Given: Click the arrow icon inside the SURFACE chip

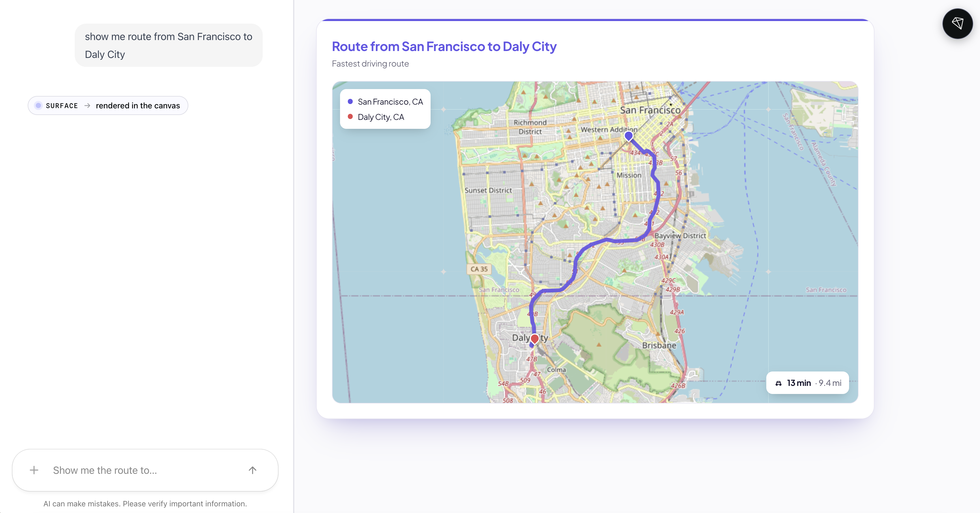Looking at the screenshot, I should tap(87, 105).
